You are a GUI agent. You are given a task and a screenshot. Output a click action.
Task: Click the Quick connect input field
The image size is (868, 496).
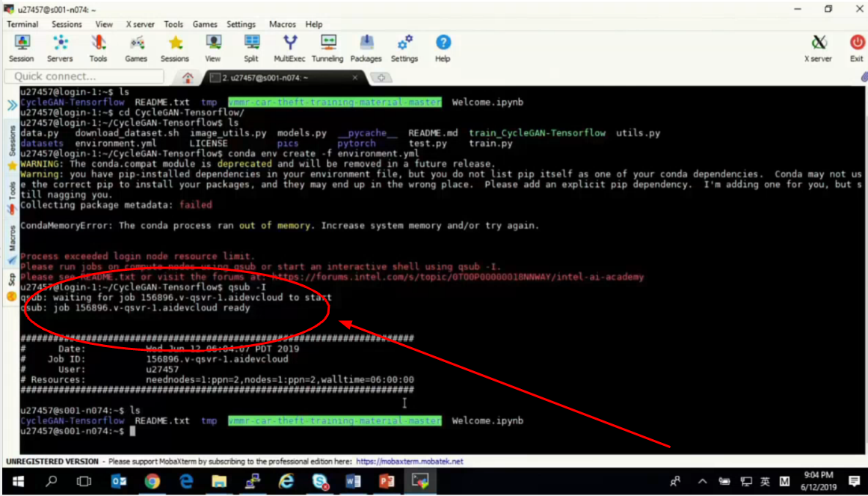coord(84,76)
